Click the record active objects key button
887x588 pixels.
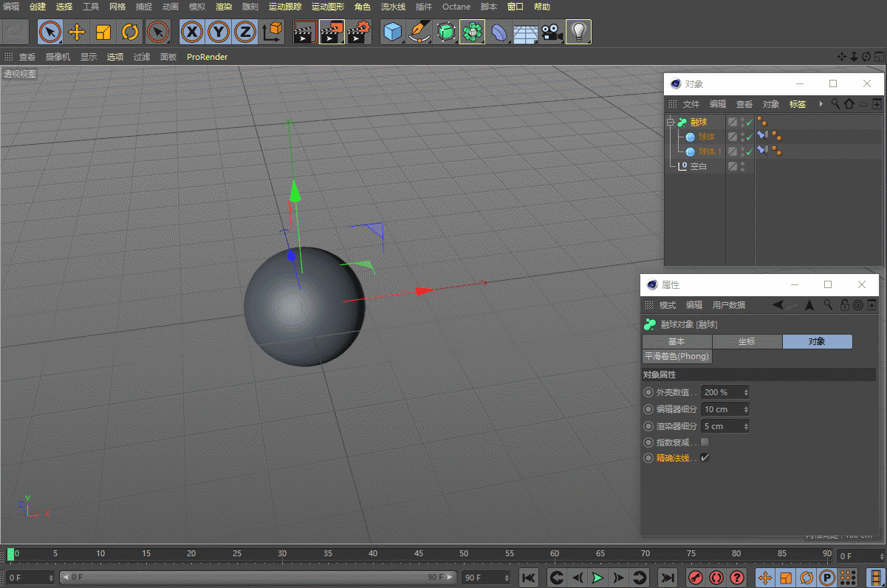click(696, 578)
